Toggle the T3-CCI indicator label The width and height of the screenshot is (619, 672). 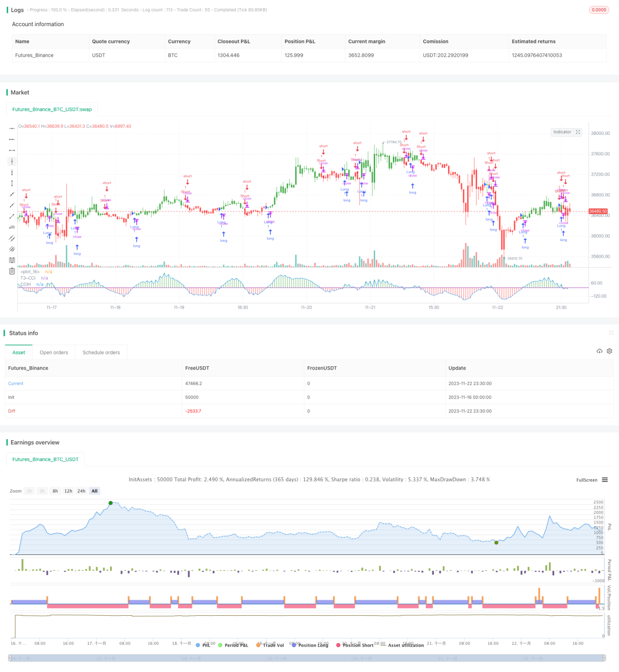(x=28, y=278)
